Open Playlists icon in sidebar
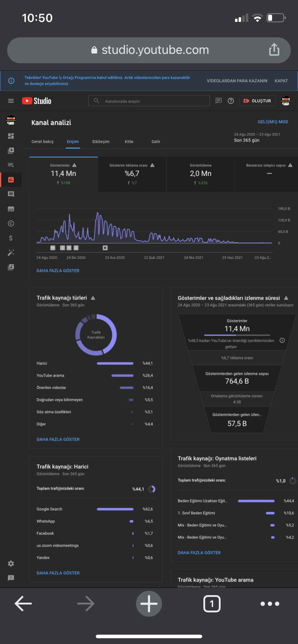 click(11, 165)
